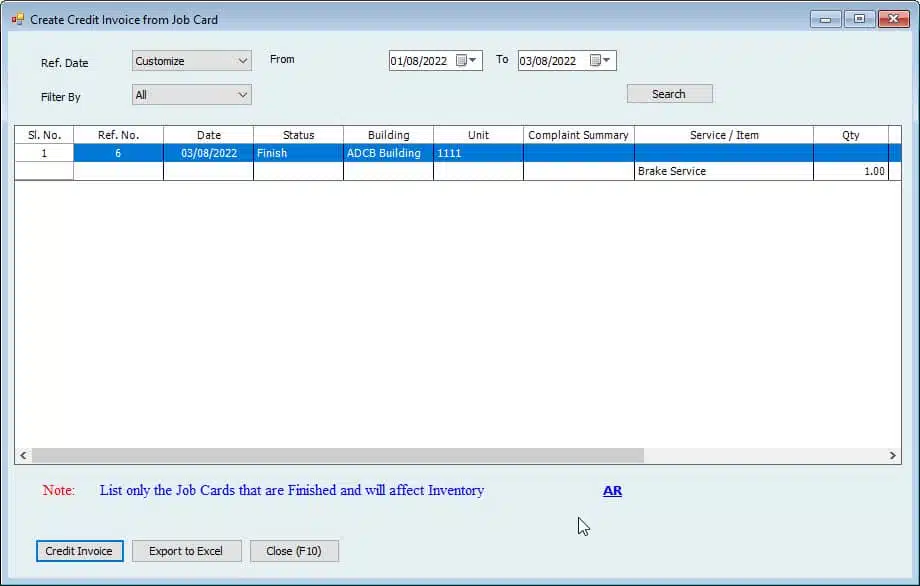Select the Ref. No. column header
This screenshot has width=920, height=586.
coord(118,135)
